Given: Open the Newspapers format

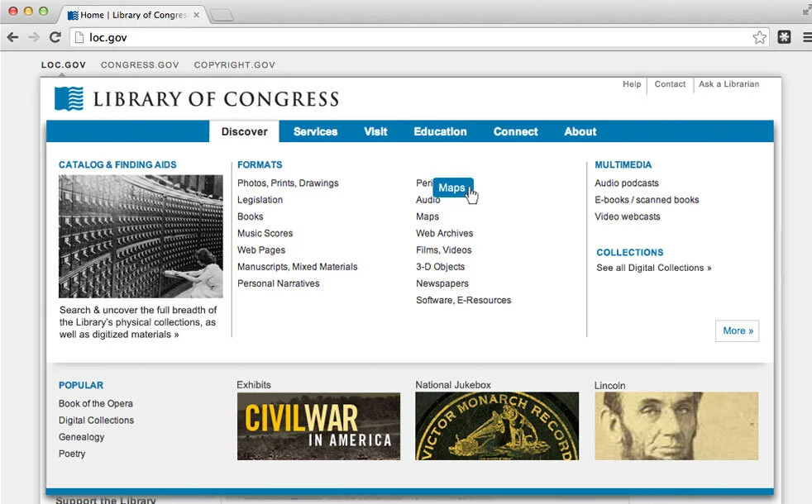Looking at the screenshot, I should (442, 283).
